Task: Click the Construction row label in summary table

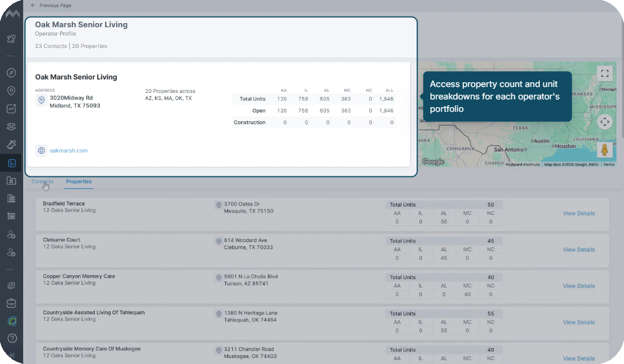Action: pos(249,123)
